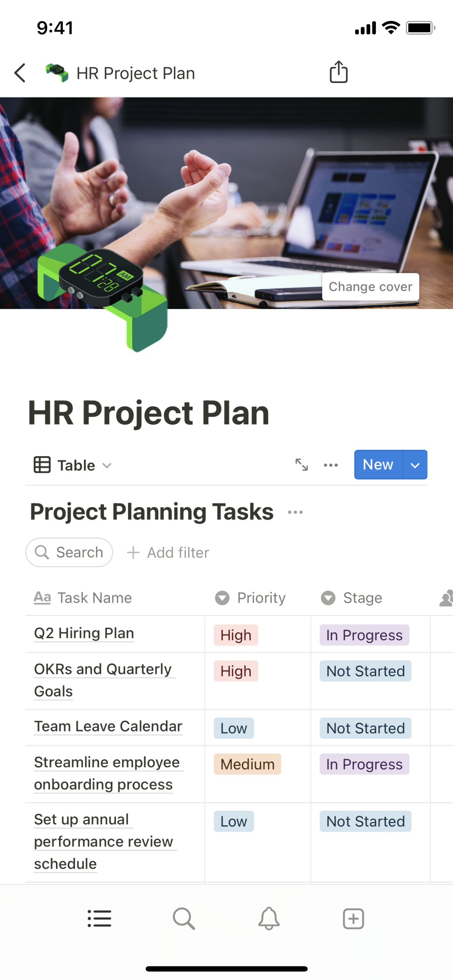453x980 pixels.
Task: Open the Table view switcher dropdown
Action: point(73,465)
